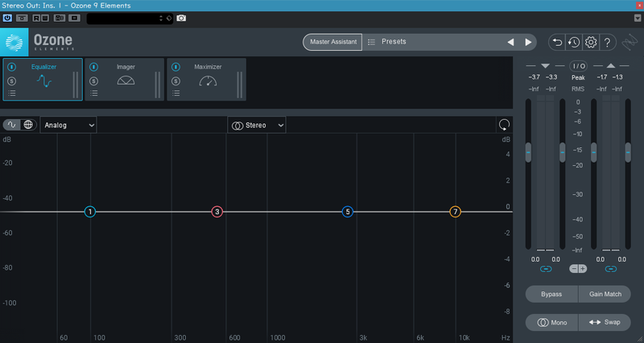The height and width of the screenshot is (343, 644).
Task: Toggle the host Write automation W button
Action: 45,18
